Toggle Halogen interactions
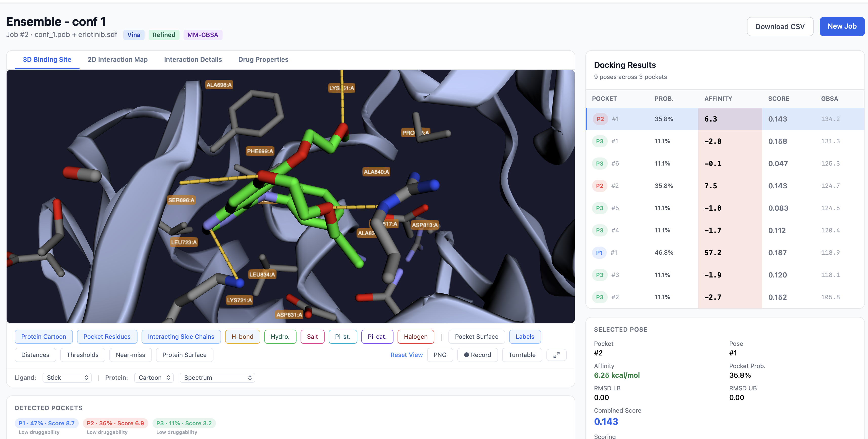Image resolution: width=868 pixels, height=439 pixels. coord(416,336)
